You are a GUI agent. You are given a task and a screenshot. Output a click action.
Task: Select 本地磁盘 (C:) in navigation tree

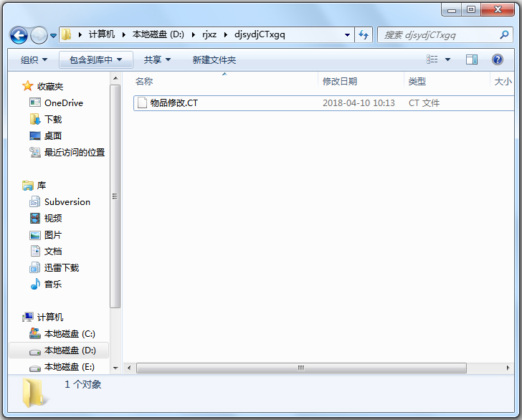pos(69,333)
